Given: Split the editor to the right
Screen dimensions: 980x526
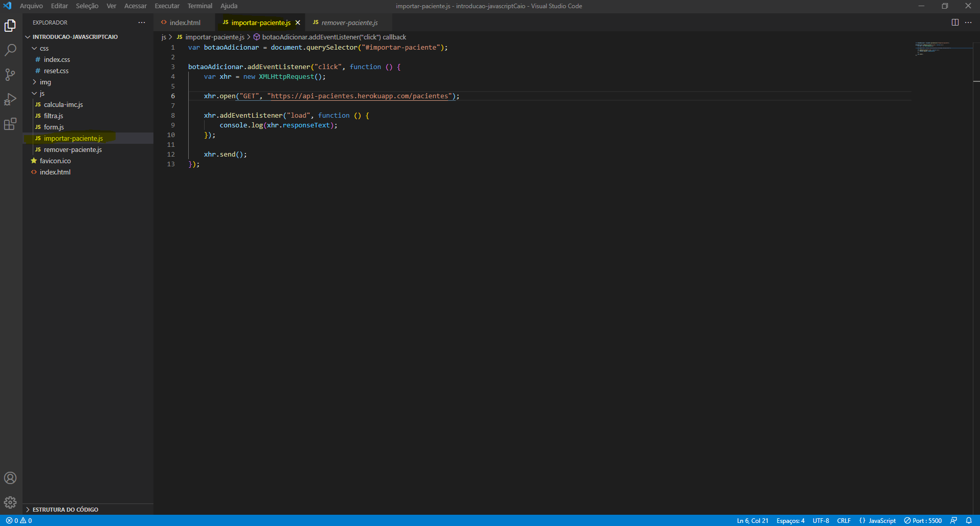Looking at the screenshot, I should click(x=955, y=23).
